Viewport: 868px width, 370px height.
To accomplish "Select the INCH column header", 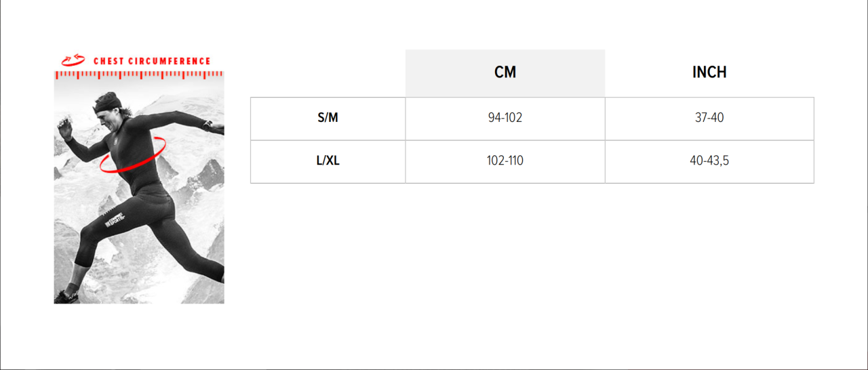I will (709, 73).
